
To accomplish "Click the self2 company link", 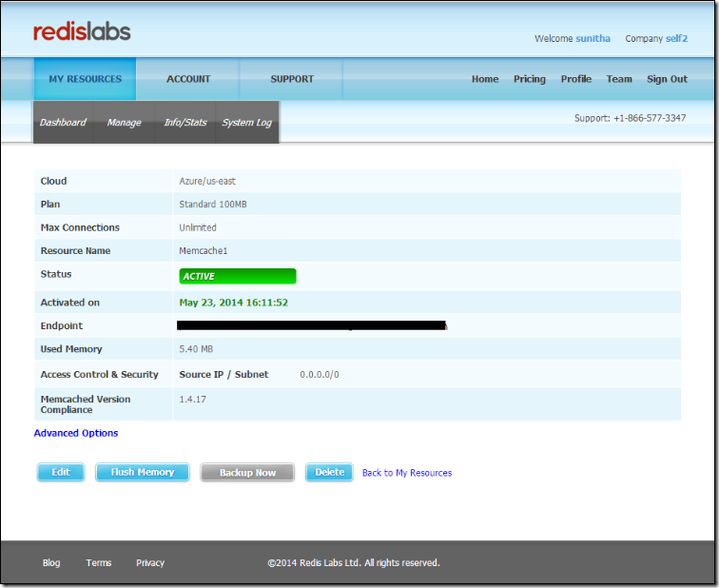I will coord(677,38).
